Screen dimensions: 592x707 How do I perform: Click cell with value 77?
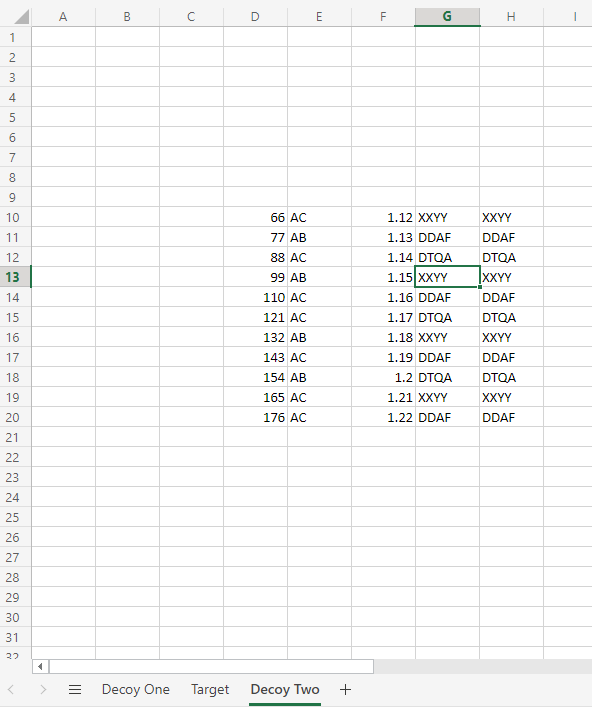click(256, 237)
